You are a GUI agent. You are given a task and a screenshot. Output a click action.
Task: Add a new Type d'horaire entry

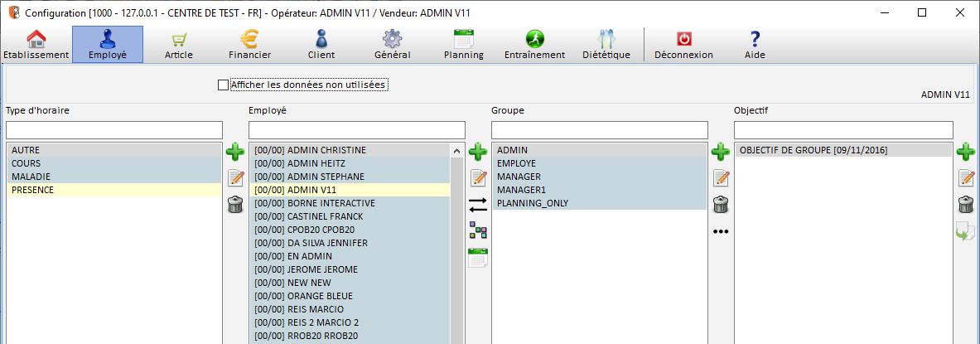click(x=235, y=152)
